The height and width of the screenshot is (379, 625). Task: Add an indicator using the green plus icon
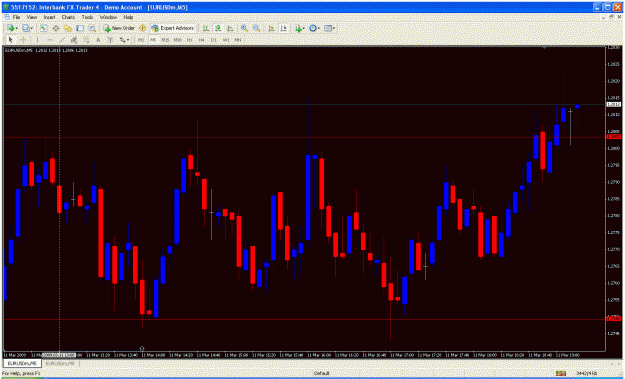coord(298,28)
